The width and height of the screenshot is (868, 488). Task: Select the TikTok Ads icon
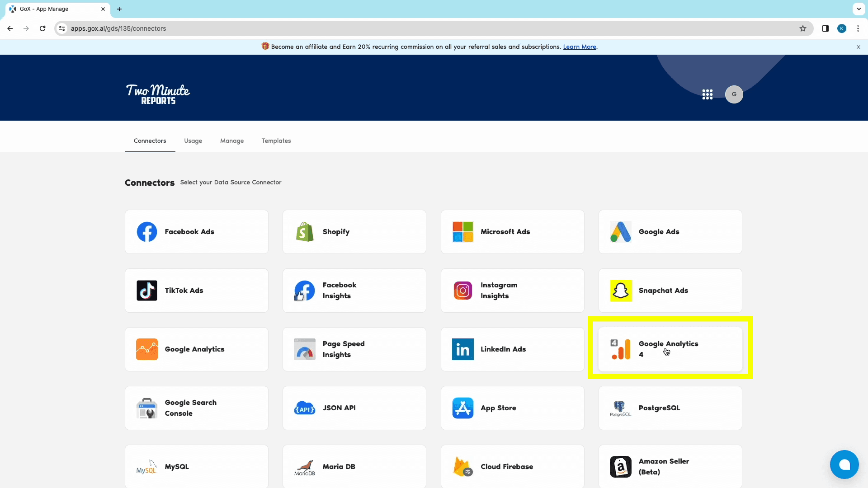click(147, 291)
